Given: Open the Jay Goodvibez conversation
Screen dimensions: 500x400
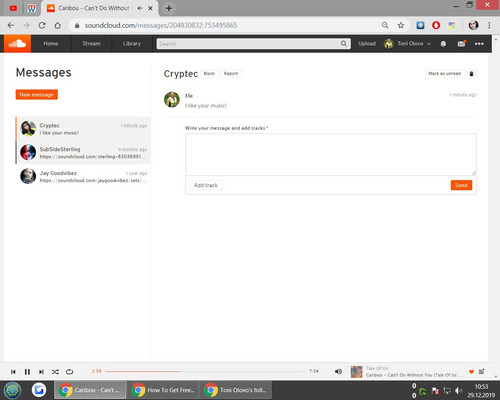Looking at the screenshot, I should 83,176.
